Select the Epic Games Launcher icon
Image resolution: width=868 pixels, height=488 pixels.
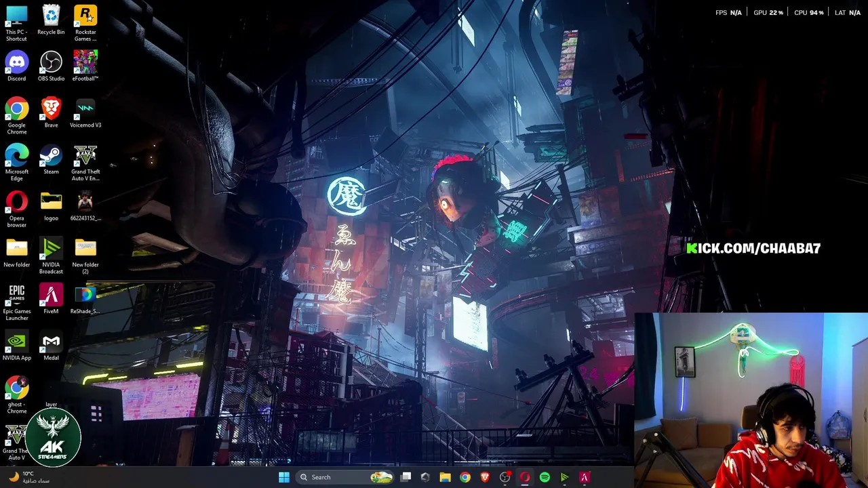coord(16,302)
